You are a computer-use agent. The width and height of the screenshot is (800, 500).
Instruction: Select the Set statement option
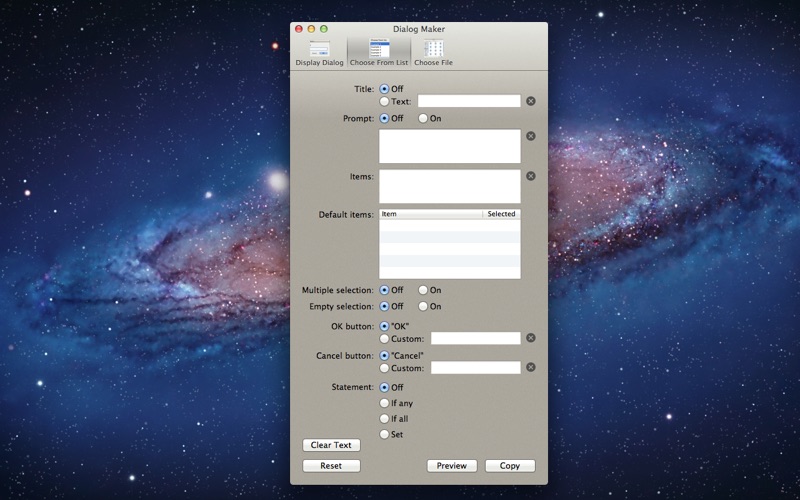coord(384,435)
